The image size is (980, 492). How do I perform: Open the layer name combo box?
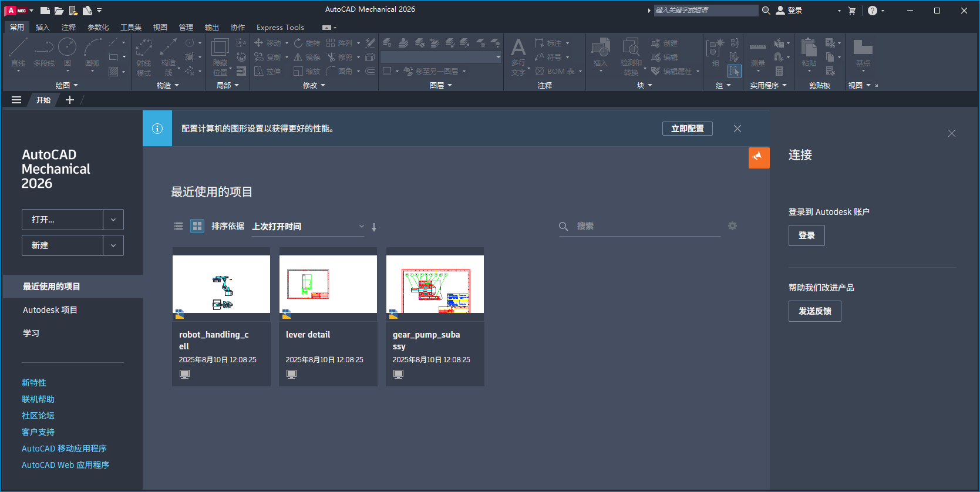[441, 57]
